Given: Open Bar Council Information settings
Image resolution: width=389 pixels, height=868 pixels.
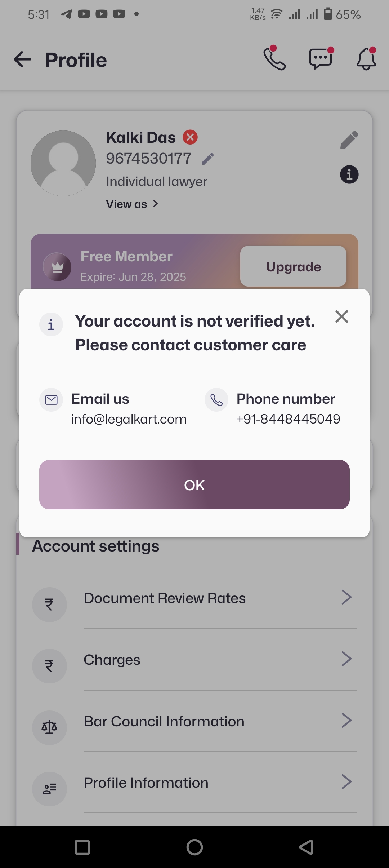Looking at the screenshot, I should click(164, 722).
